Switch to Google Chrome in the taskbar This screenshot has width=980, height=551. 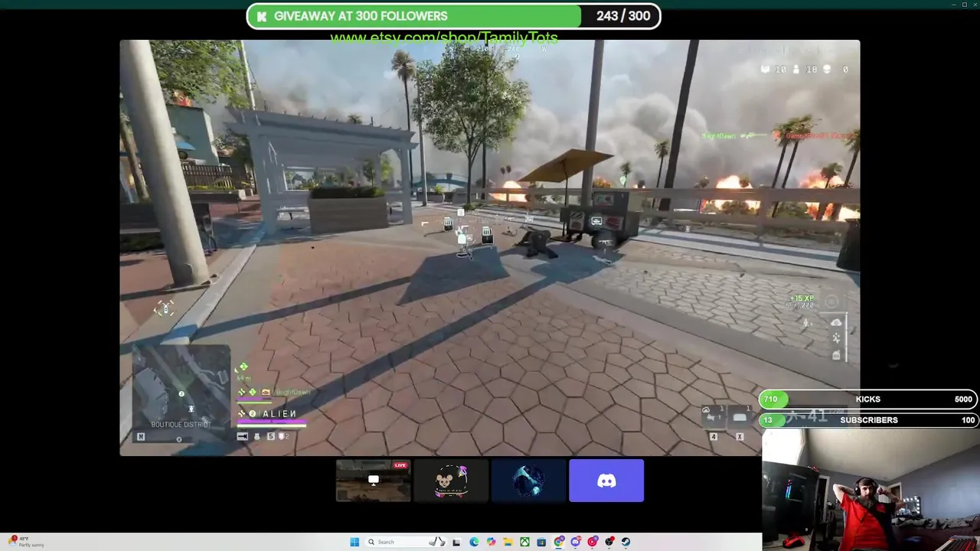click(x=559, y=542)
